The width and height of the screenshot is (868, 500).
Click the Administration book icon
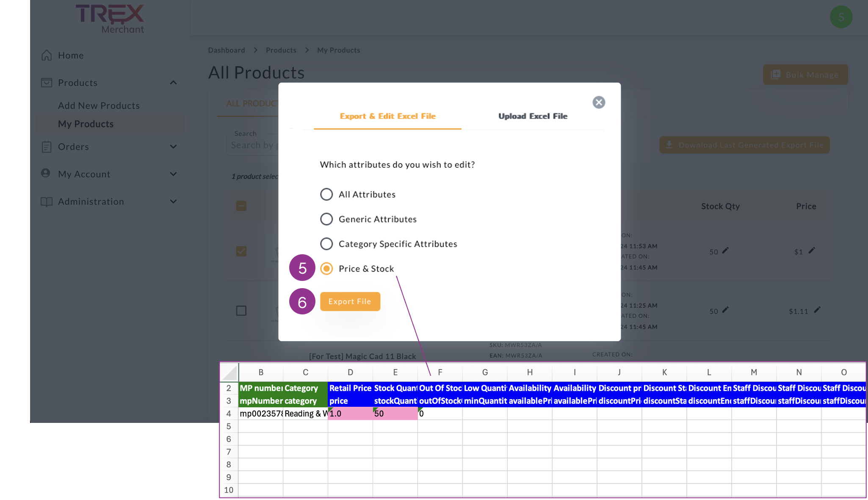point(47,202)
